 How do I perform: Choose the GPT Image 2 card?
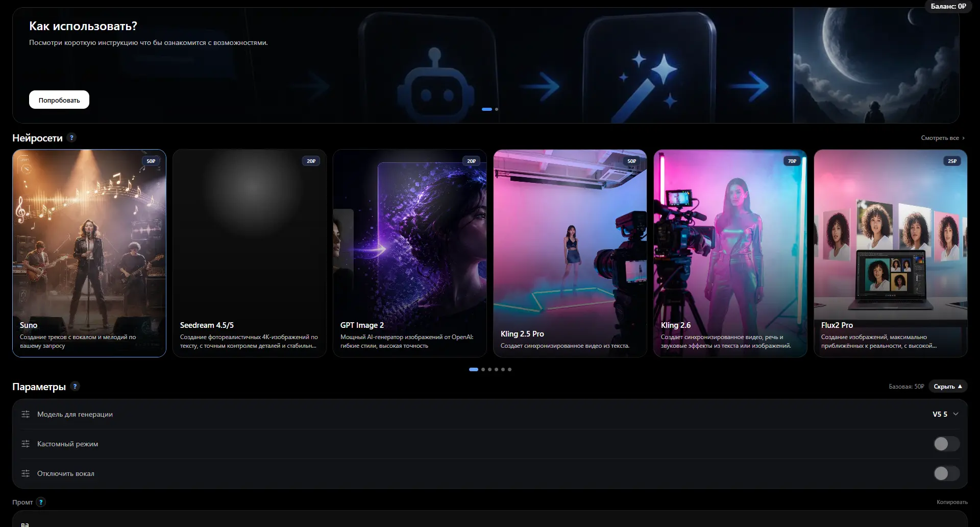410,253
